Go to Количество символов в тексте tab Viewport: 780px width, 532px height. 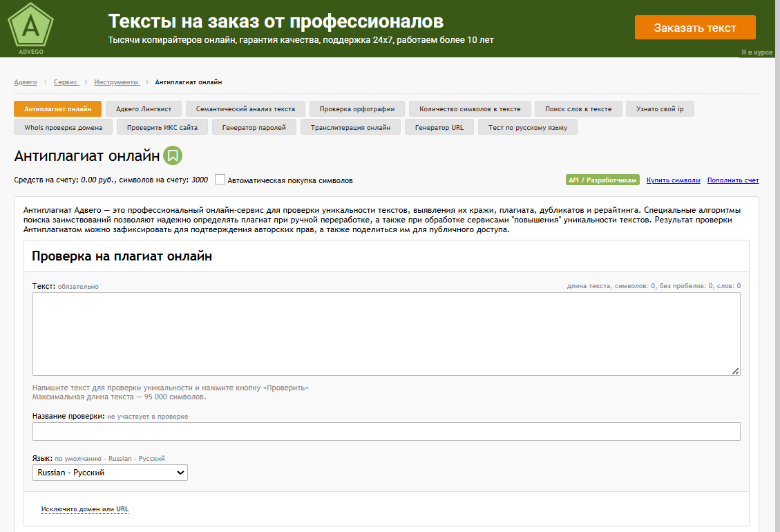point(470,109)
